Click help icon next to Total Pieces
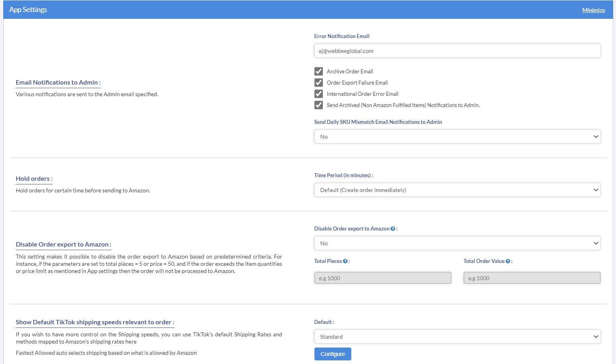 click(345, 261)
